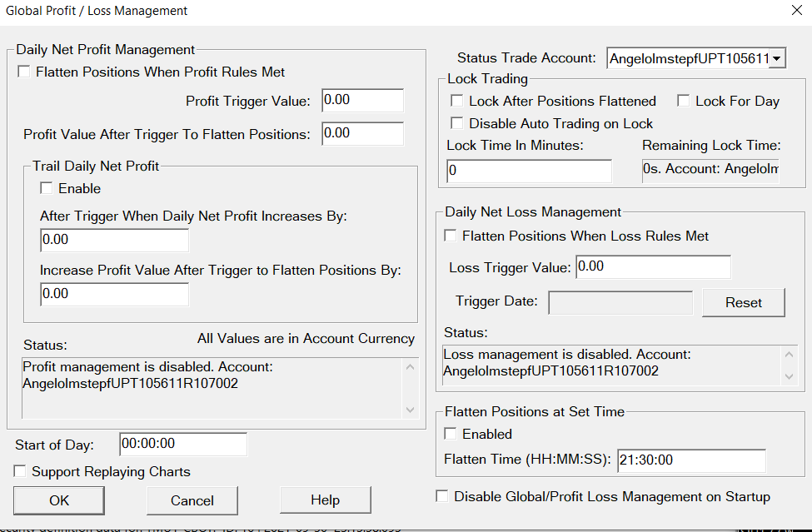The height and width of the screenshot is (532, 812).
Task: Focus the Lock Time In Minutes field
Action: tap(529, 172)
